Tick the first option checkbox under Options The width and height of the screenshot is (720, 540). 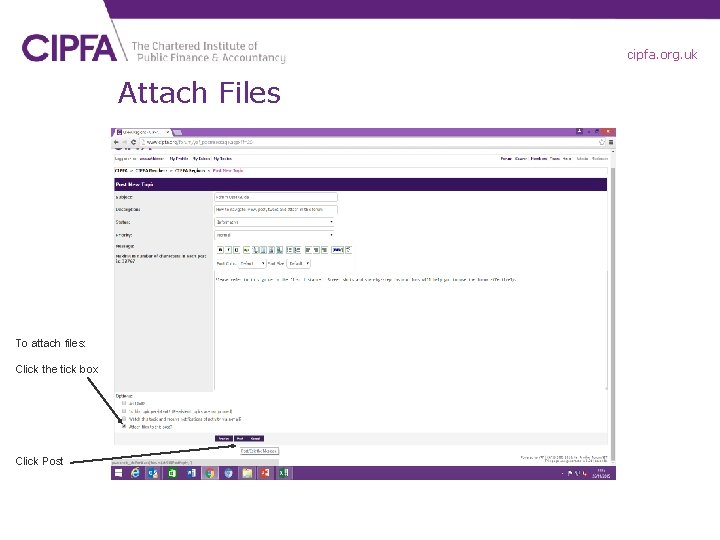(x=124, y=403)
